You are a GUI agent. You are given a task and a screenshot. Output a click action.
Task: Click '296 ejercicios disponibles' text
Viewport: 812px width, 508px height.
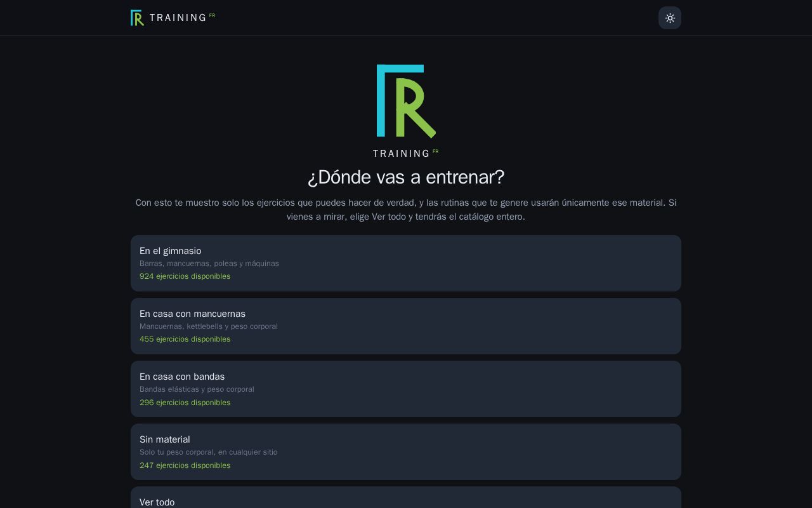point(185,403)
